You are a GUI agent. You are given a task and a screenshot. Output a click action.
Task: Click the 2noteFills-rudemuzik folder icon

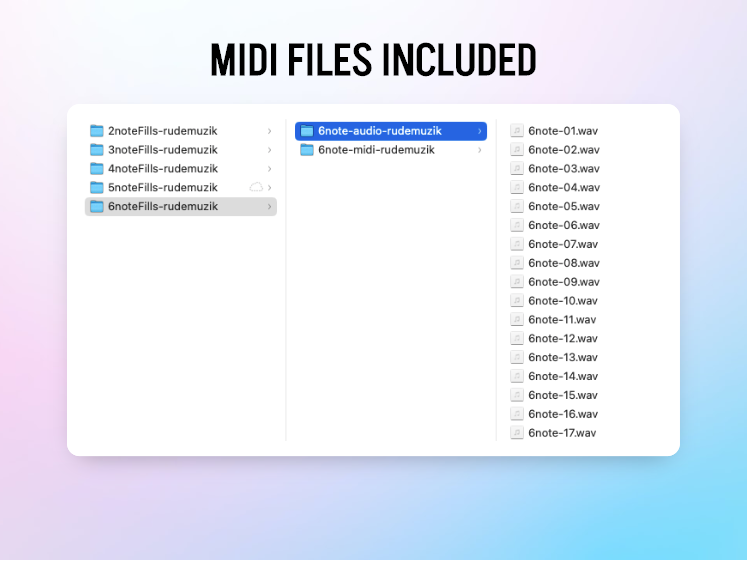[x=97, y=131]
